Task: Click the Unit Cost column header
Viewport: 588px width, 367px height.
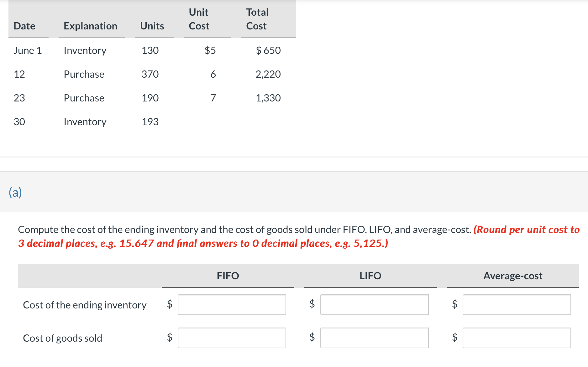Action: pyautogui.click(x=199, y=19)
